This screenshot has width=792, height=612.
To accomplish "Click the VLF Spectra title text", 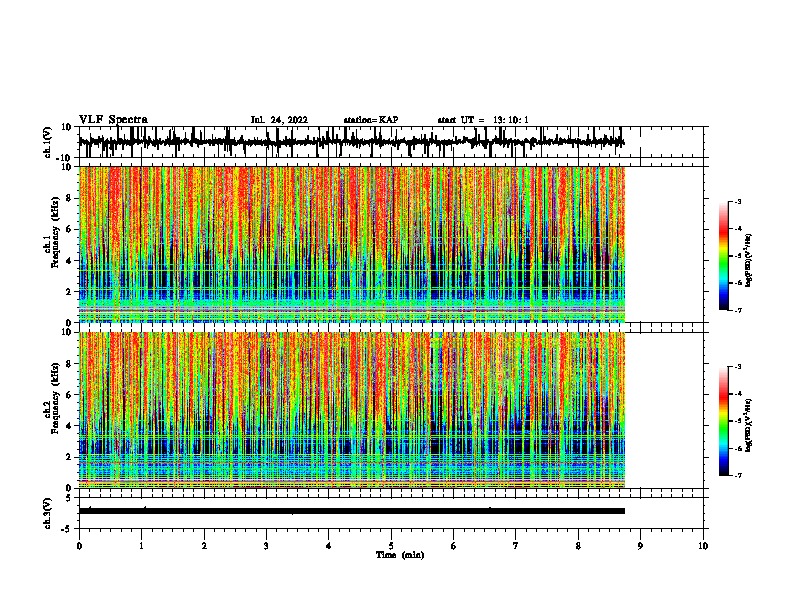I will [x=113, y=120].
